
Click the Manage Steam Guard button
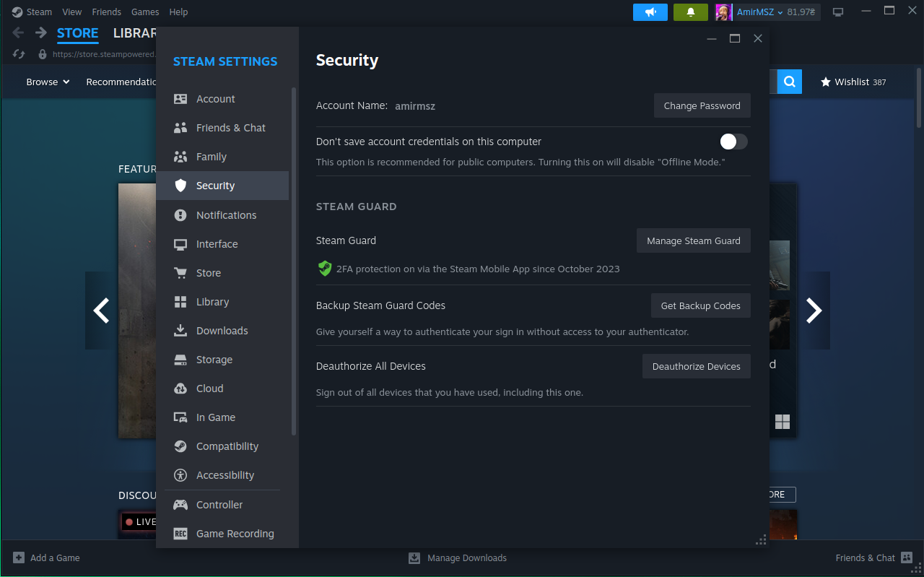pyautogui.click(x=693, y=240)
